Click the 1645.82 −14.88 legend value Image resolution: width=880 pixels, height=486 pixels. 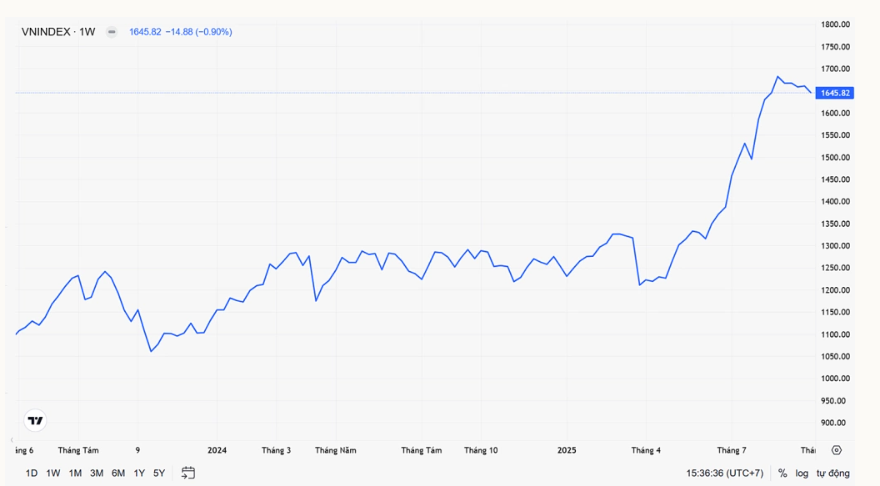click(x=180, y=32)
